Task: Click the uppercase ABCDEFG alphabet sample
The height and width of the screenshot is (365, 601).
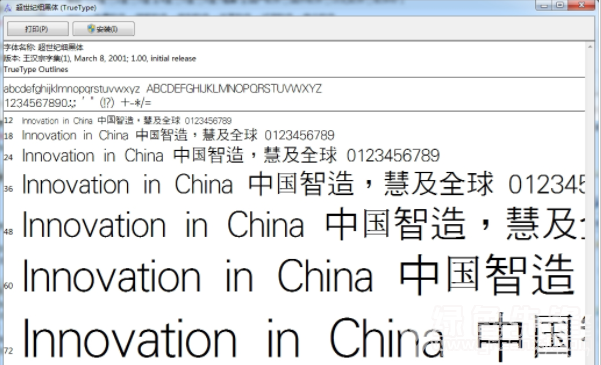Action: [x=234, y=89]
